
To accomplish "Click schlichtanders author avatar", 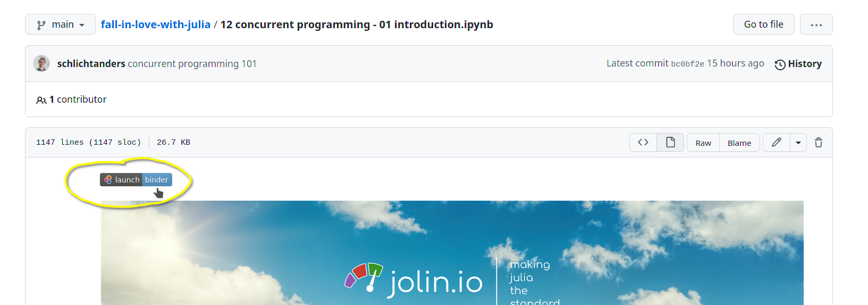I will point(41,63).
